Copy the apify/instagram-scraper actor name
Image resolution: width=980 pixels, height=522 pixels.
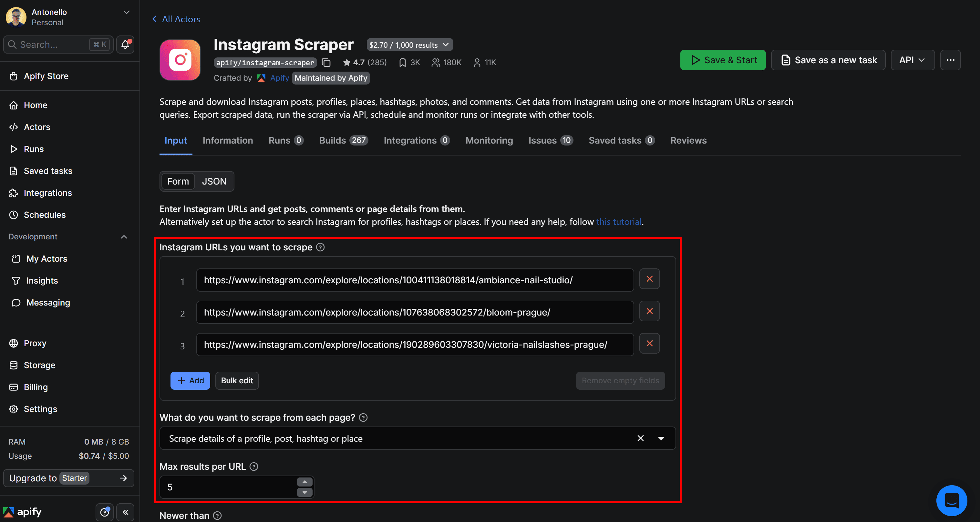coord(326,62)
